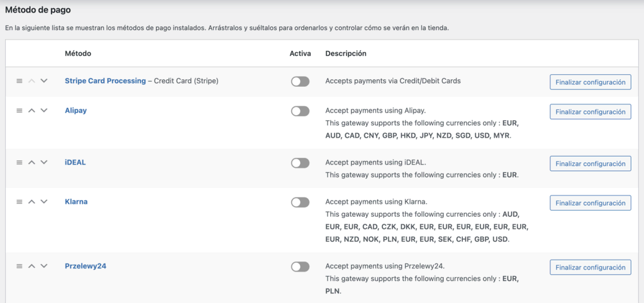Open the Stripe Card Processing settings link
Viewport: 644px width, 303px height.
pos(105,81)
